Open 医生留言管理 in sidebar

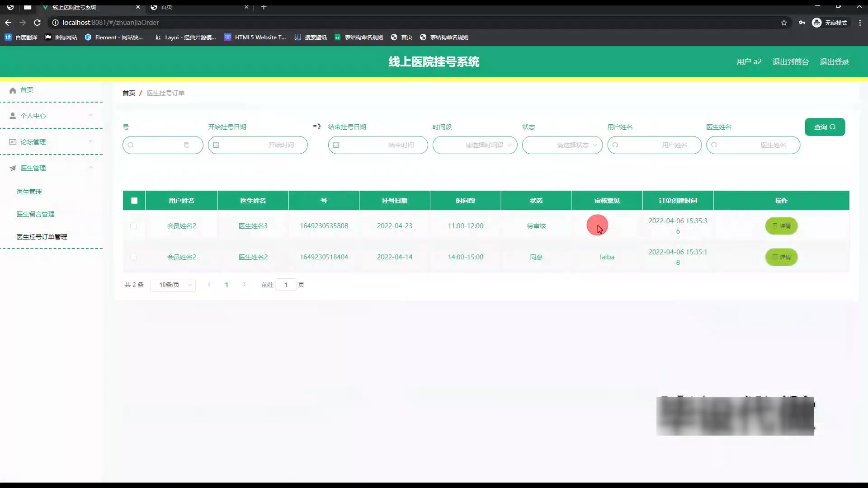(35, 214)
